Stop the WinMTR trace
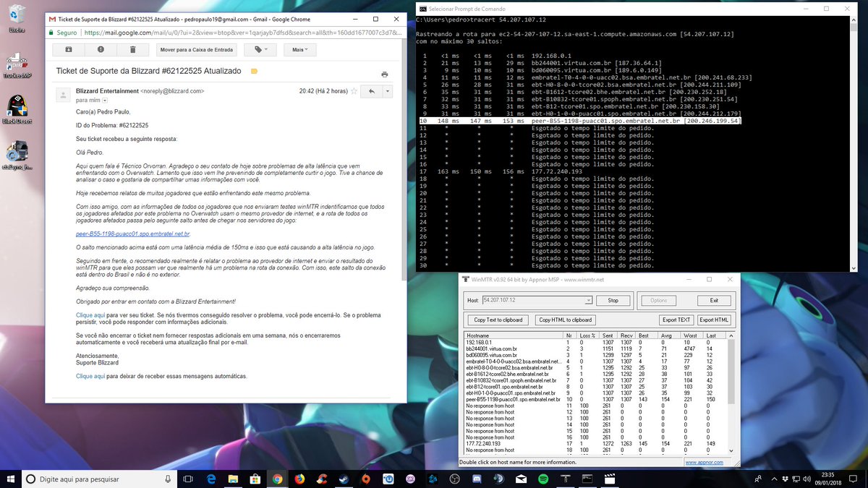This screenshot has height=488, width=868. click(613, 300)
